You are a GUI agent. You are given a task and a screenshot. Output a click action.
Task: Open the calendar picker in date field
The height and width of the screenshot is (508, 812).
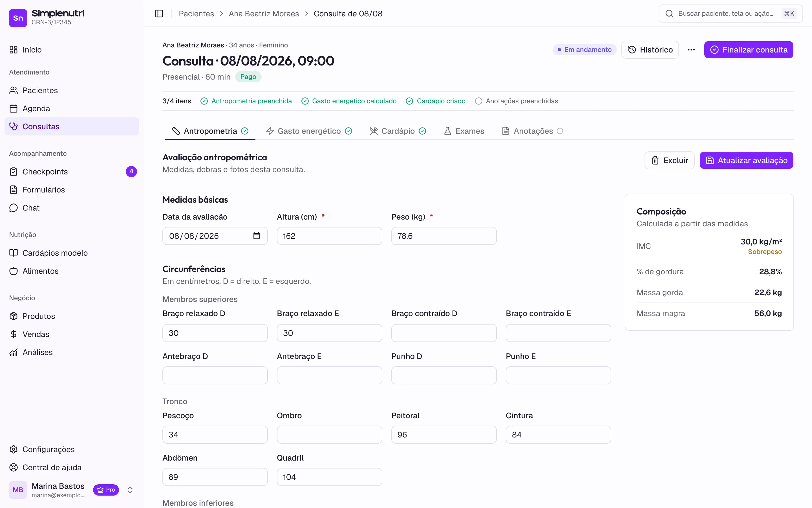pos(256,236)
